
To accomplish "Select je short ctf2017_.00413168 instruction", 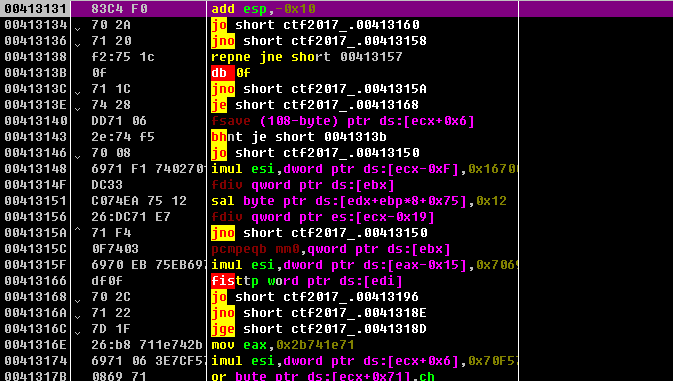I will click(315, 105).
